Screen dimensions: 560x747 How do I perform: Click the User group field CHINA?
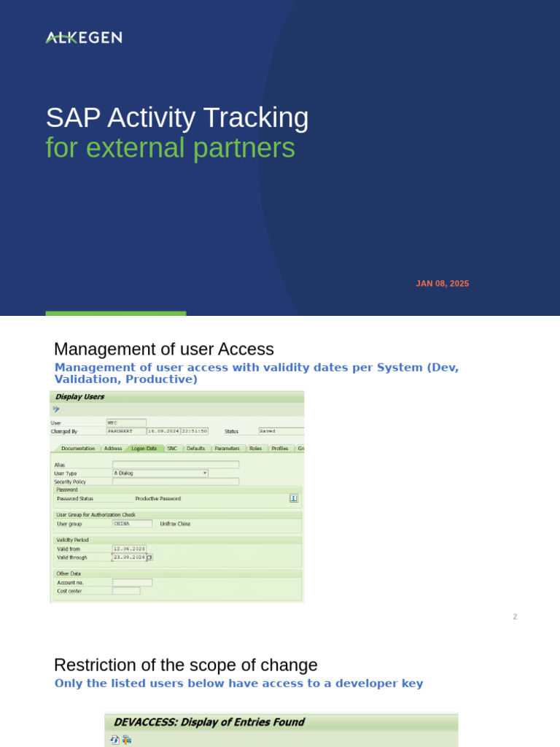pos(133,524)
